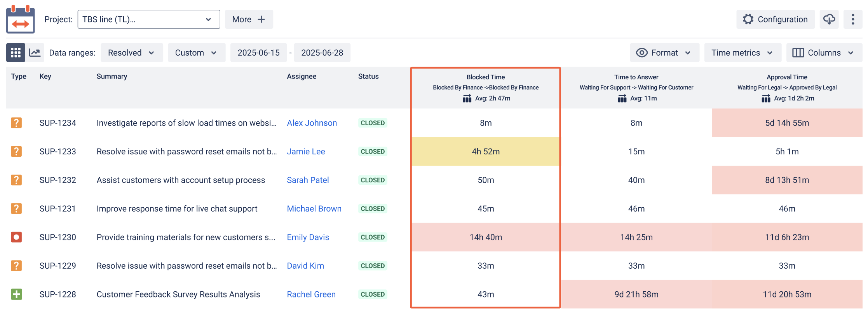Open the Project dropdown showing TBS line

[149, 19]
